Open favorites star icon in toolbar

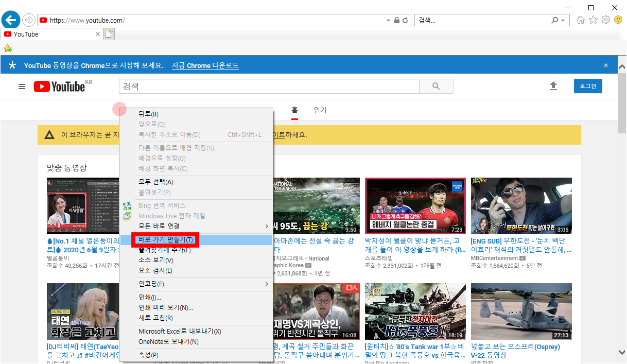593,20
